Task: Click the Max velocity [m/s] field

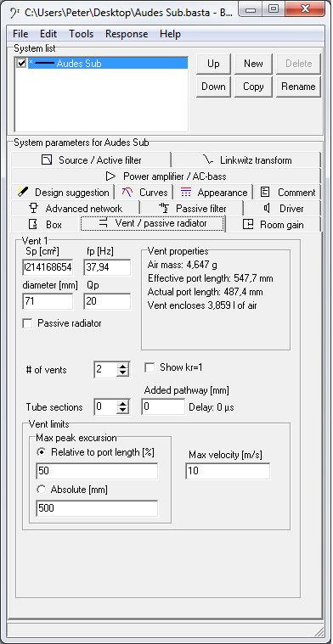Action: coord(228,471)
